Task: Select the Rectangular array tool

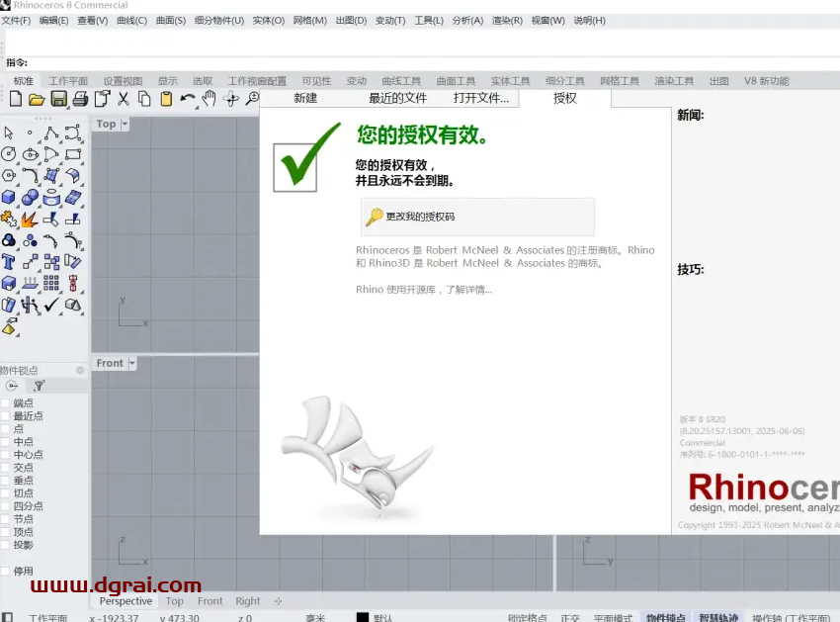Action: coord(51,283)
